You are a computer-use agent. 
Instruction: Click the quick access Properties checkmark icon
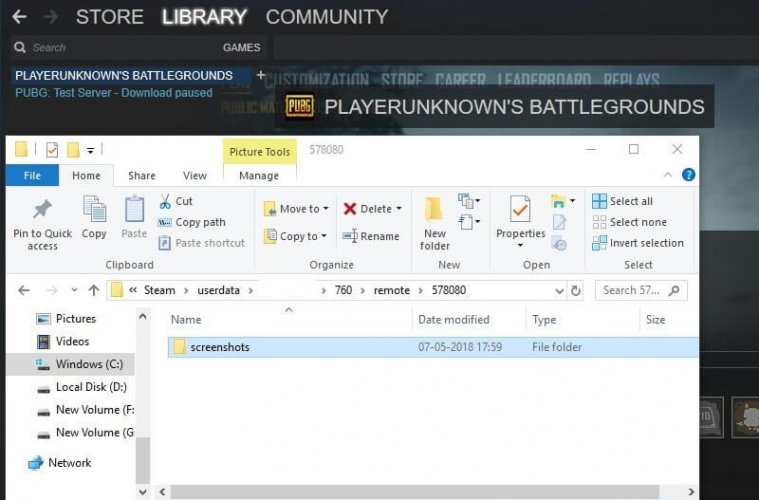click(x=52, y=150)
